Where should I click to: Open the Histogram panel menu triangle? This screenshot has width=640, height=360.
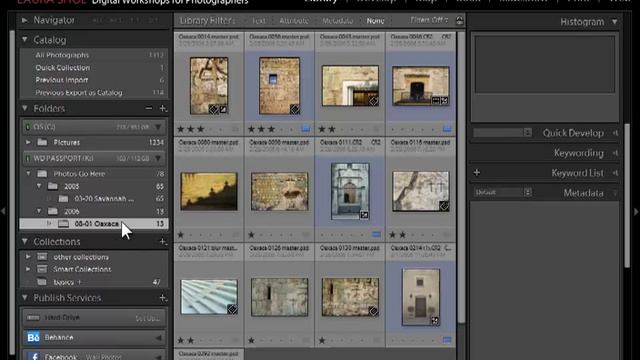click(615, 22)
